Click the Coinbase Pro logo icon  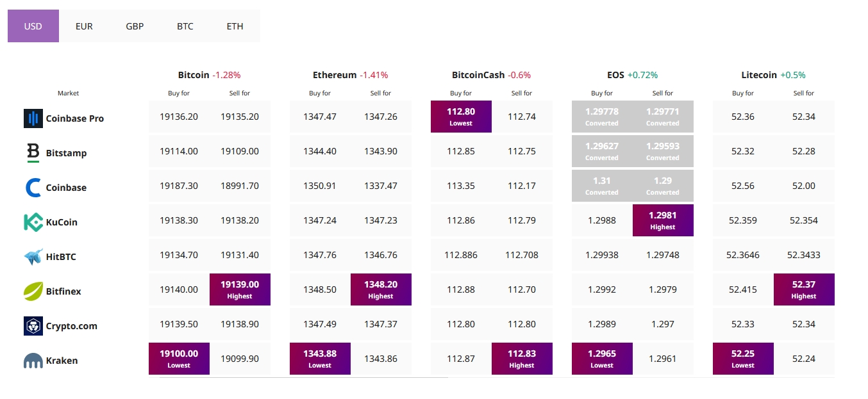(33, 118)
